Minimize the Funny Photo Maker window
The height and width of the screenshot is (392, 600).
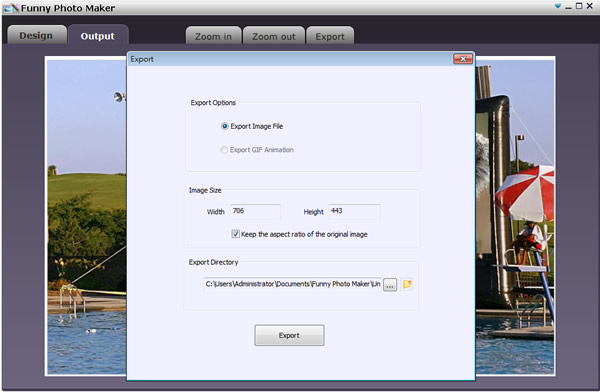pos(569,7)
